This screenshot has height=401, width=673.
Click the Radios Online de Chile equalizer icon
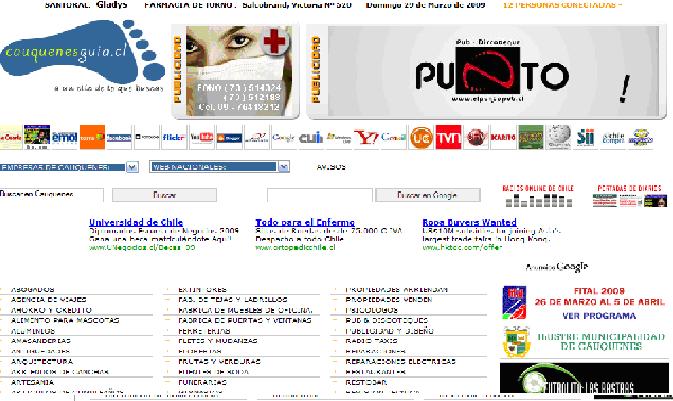click(x=538, y=196)
